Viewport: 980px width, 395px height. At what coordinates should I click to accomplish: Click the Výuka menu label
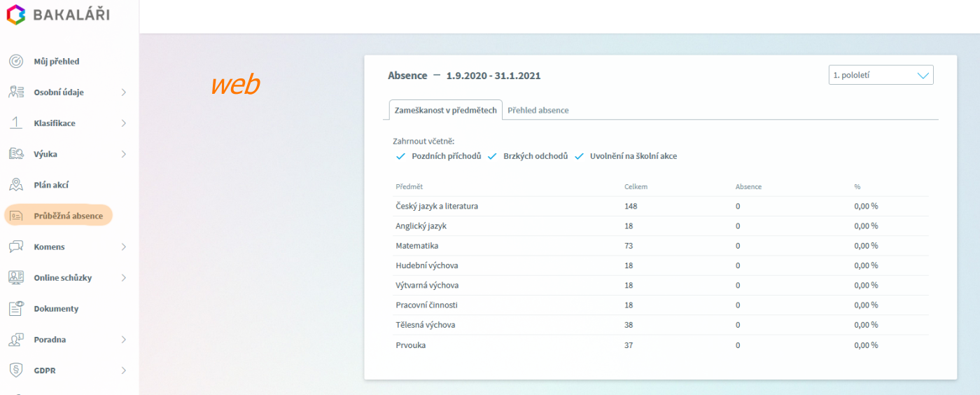[x=45, y=154]
